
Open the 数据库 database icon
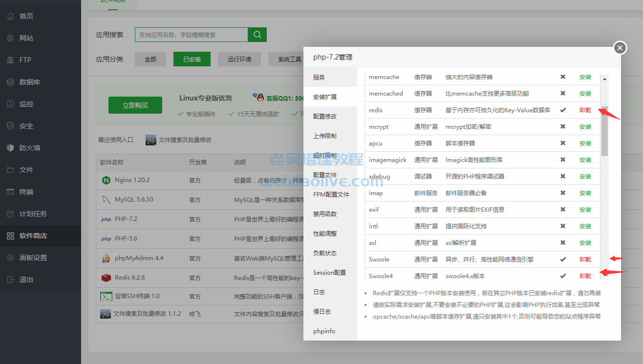(10, 82)
